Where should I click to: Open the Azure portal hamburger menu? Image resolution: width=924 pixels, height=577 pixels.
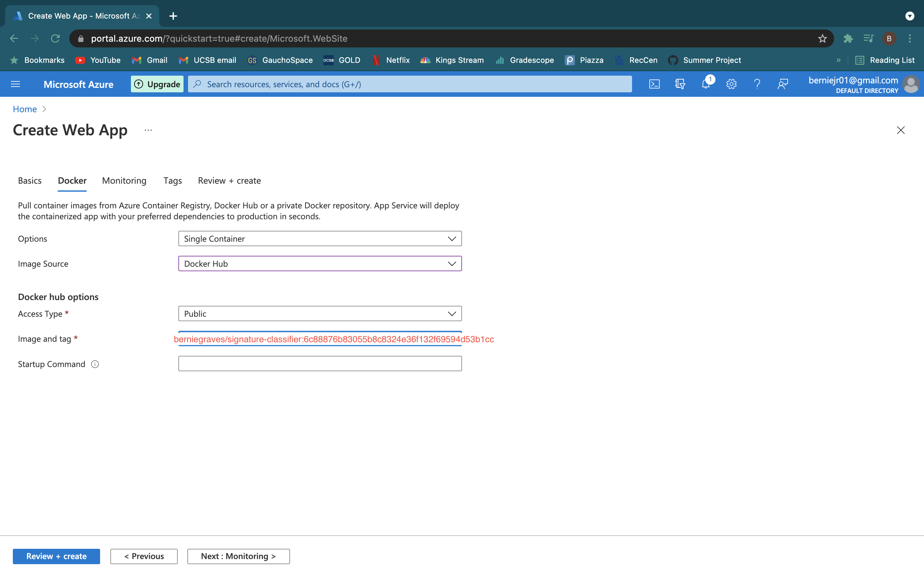pyautogui.click(x=15, y=84)
